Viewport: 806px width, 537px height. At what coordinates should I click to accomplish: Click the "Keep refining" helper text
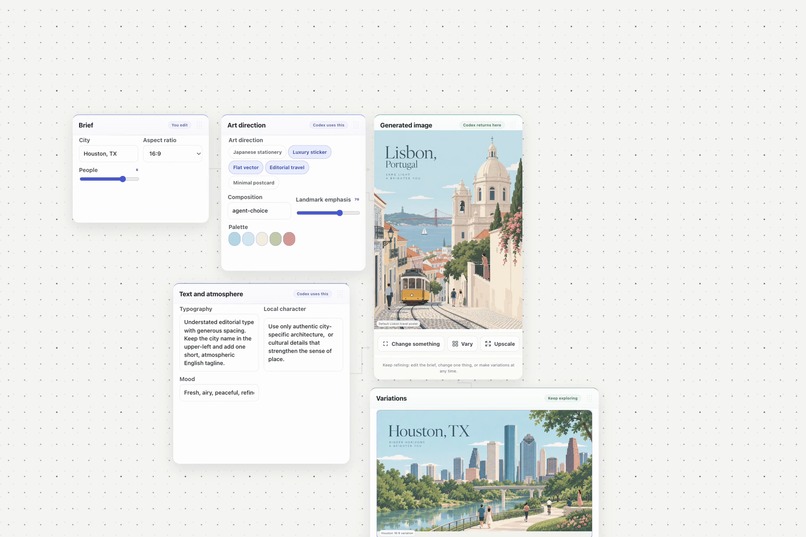[x=448, y=367]
